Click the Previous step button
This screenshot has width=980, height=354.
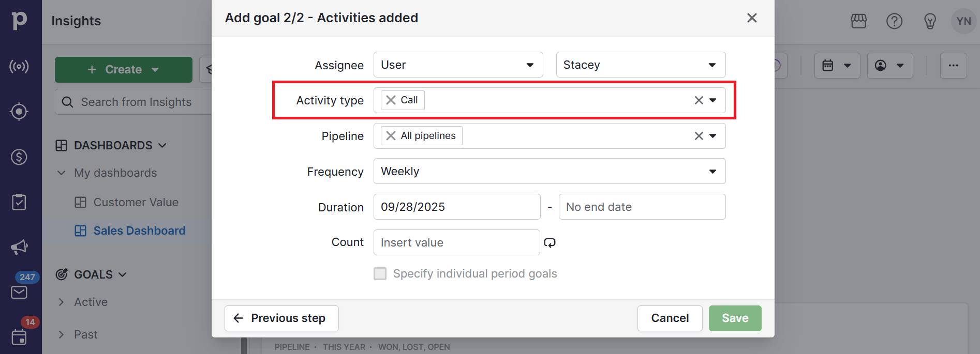[x=281, y=318]
